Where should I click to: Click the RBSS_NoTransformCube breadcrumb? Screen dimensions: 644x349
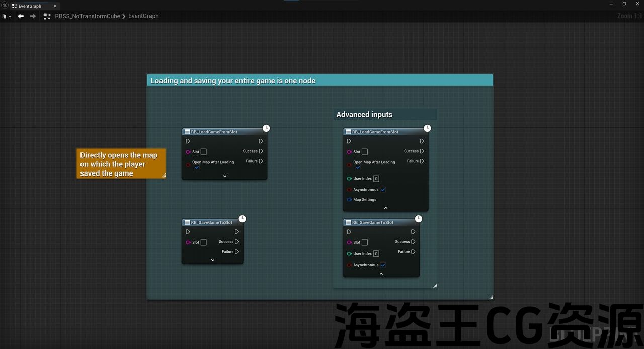point(88,16)
